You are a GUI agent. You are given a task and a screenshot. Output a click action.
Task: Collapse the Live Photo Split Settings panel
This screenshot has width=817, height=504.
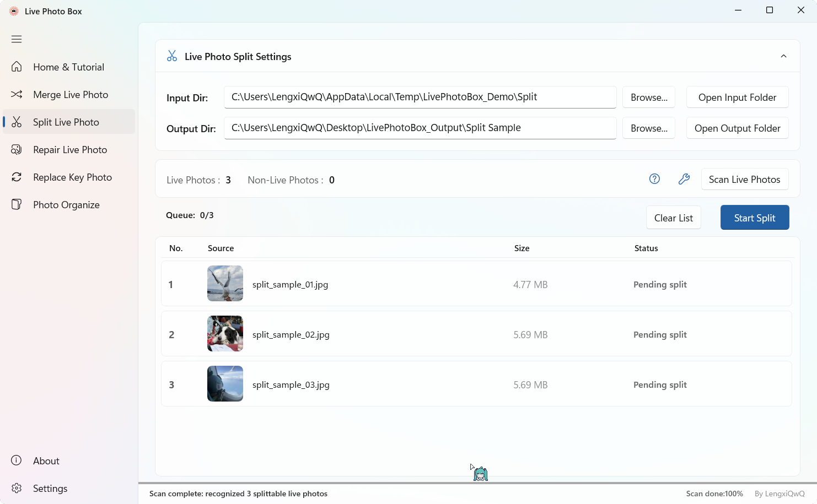783,56
